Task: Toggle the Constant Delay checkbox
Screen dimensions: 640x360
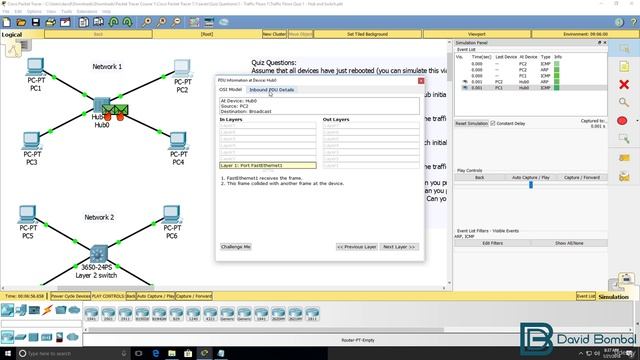Action: coord(493,123)
